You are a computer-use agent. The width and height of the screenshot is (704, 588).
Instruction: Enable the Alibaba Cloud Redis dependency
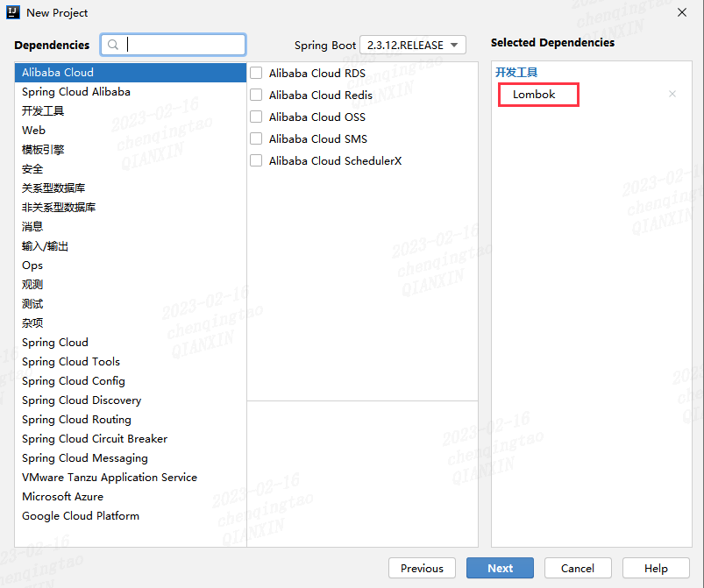pyautogui.click(x=256, y=95)
